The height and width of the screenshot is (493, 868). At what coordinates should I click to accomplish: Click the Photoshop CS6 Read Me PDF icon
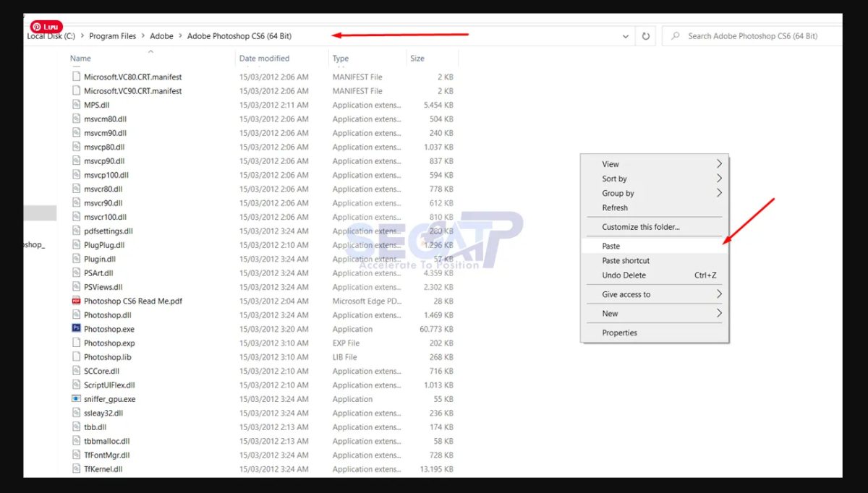[77, 301]
